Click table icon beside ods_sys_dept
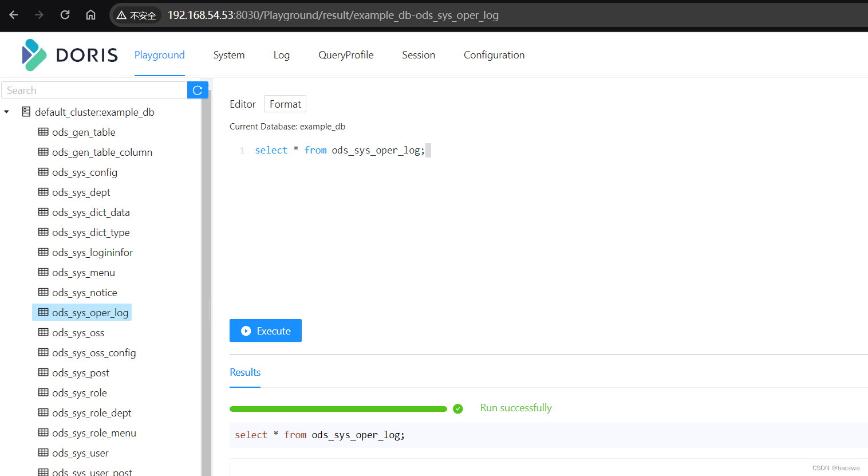Viewport: 868px width, 476px height. point(44,192)
